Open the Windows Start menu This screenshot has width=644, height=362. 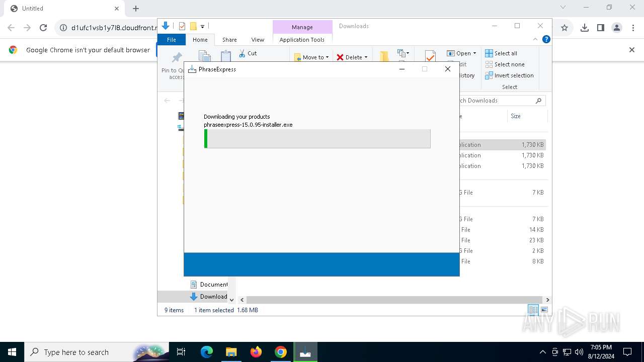[x=12, y=352]
